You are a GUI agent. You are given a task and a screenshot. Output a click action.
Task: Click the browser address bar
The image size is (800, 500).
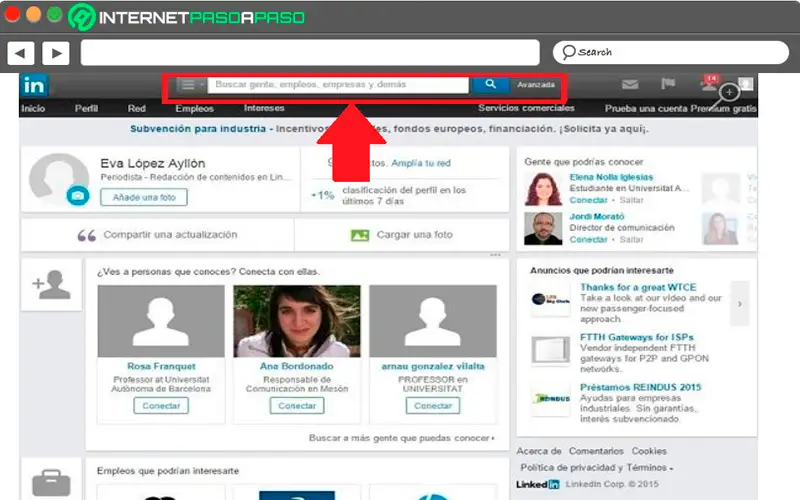coord(310,53)
